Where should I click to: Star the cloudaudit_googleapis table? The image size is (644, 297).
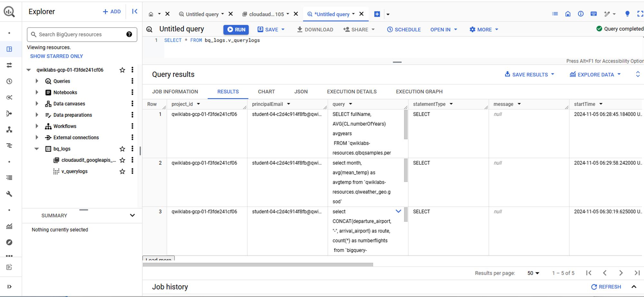pos(122,160)
